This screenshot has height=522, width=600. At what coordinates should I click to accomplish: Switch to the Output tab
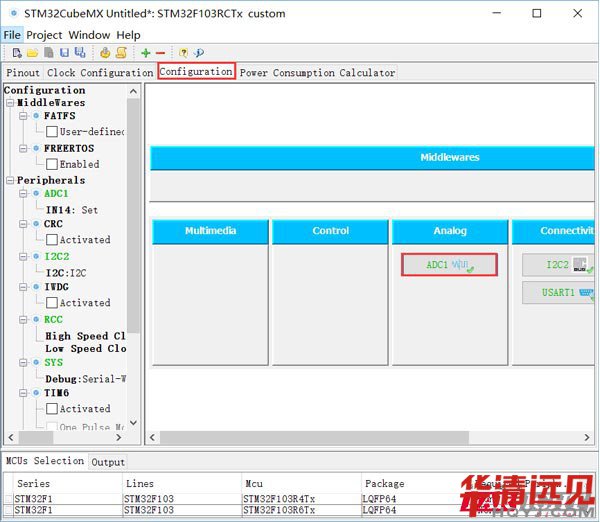pyautogui.click(x=108, y=462)
